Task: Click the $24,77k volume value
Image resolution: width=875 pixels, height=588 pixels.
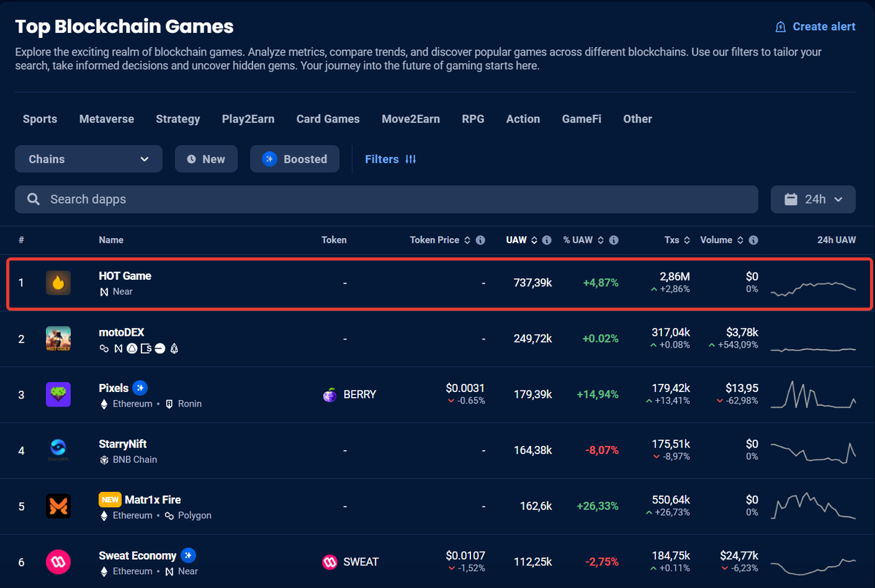Action: 739,556
